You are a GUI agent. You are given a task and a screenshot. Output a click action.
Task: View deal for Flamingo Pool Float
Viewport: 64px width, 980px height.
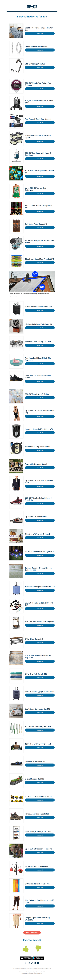(x=40, y=364)
